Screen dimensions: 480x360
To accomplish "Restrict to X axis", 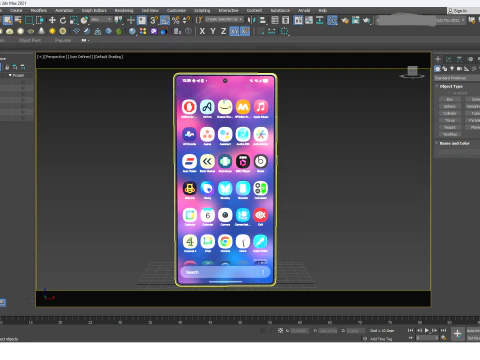I will [x=202, y=31].
